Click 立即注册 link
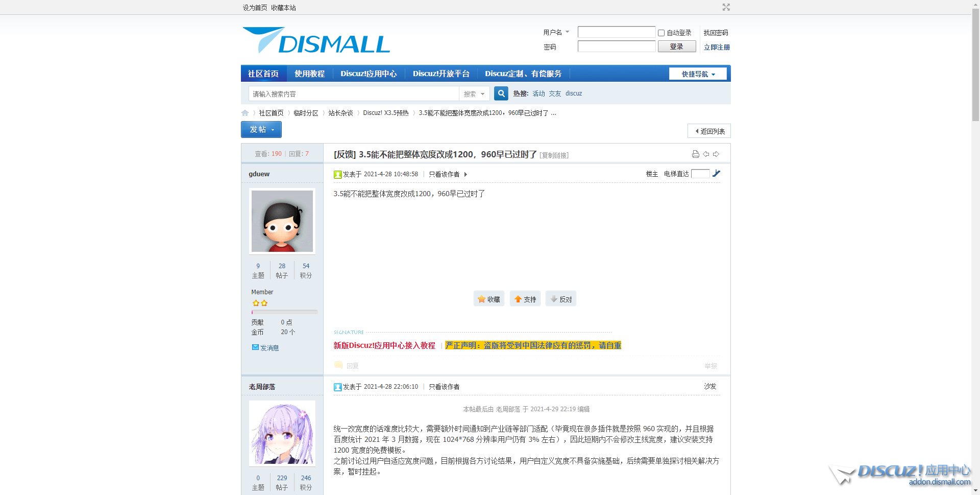This screenshot has height=495, width=980. [717, 47]
